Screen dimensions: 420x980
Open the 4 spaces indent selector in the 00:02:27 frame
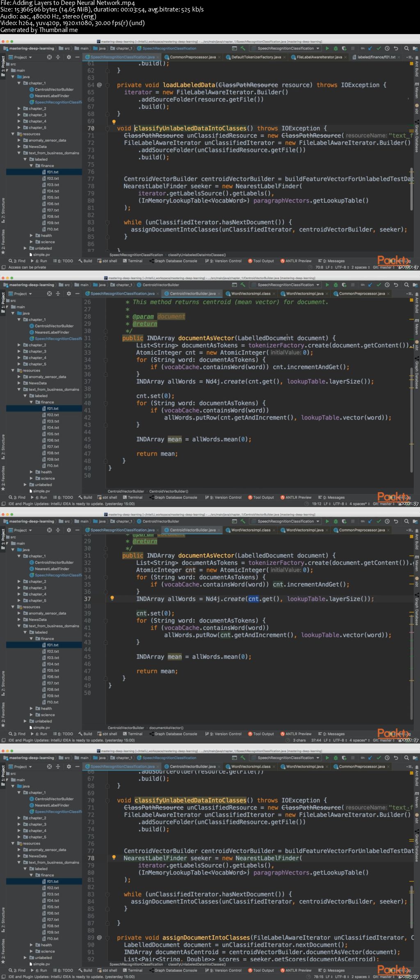pyautogui.click(x=359, y=740)
